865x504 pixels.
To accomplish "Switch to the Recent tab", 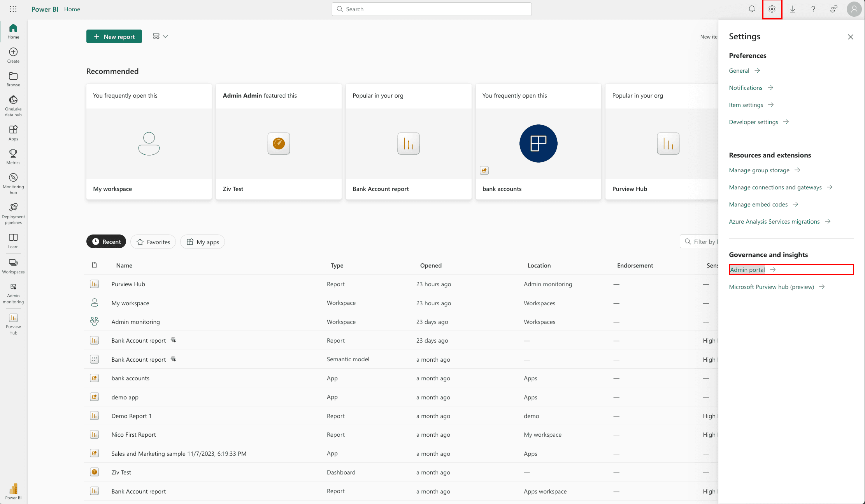I will [106, 241].
